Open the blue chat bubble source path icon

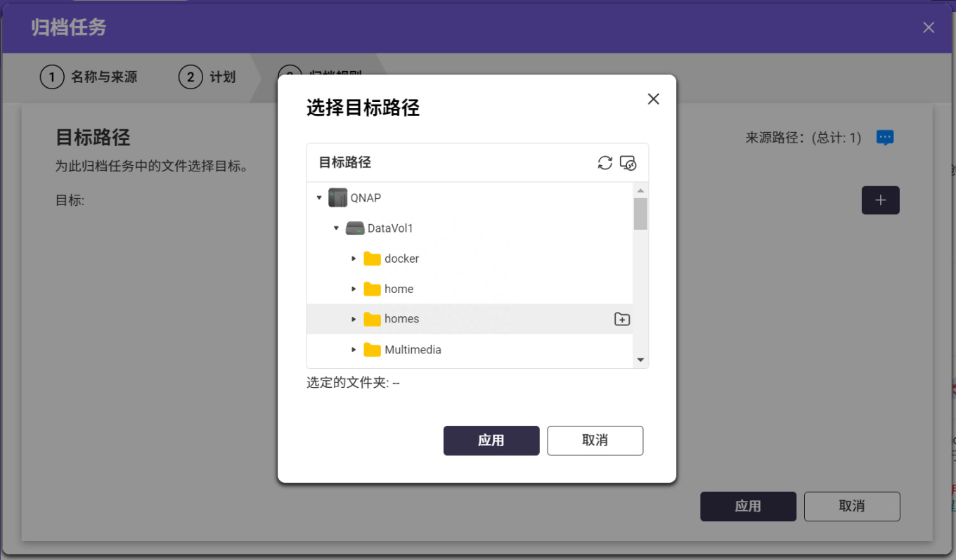885,138
